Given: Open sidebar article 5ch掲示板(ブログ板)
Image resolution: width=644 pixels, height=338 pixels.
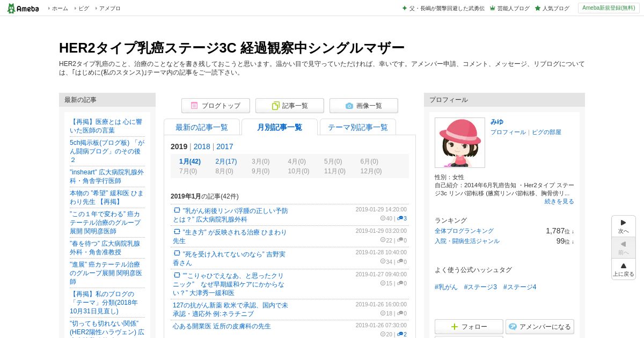Looking at the screenshot, I should (x=107, y=151).
